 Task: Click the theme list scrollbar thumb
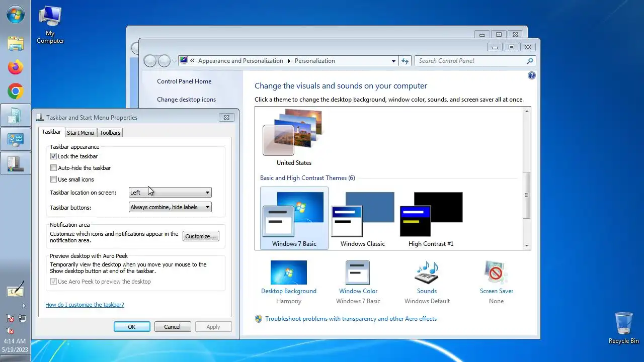pyautogui.click(x=527, y=195)
